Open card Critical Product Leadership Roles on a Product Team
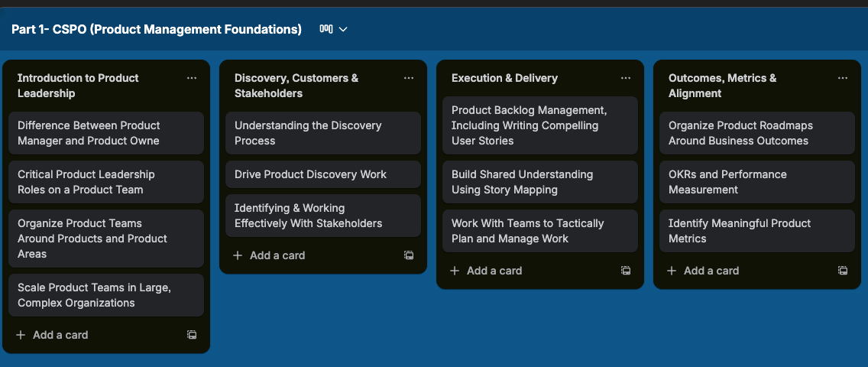This screenshot has width=868, height=367. point(106,181)
